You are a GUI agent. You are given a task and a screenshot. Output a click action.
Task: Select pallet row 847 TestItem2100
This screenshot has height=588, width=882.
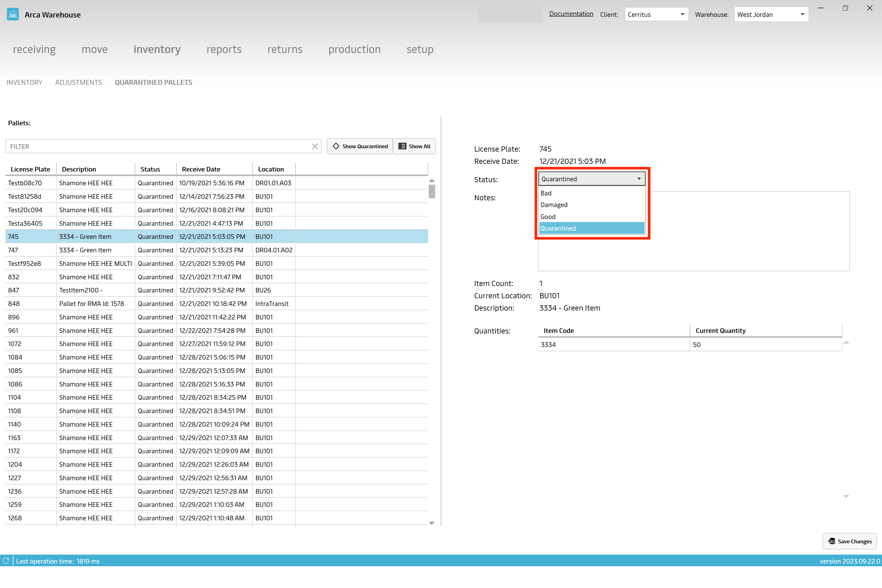(x=217, y=290)
